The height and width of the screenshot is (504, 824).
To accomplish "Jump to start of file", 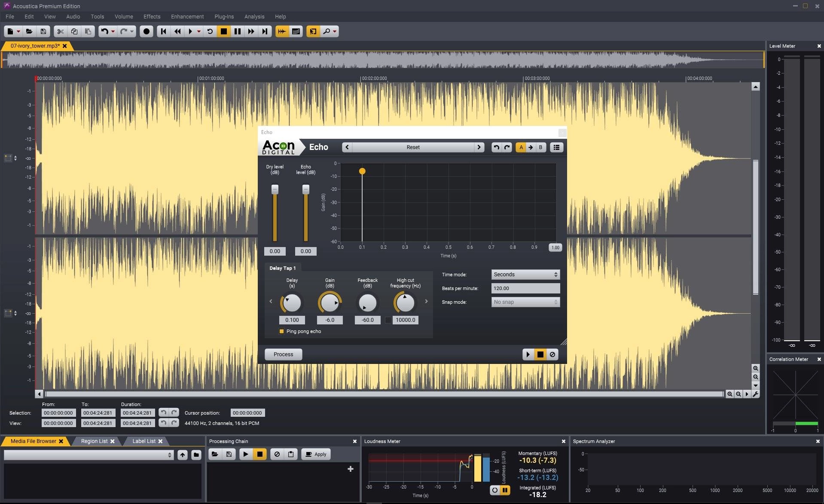I will tap(163, 31).
